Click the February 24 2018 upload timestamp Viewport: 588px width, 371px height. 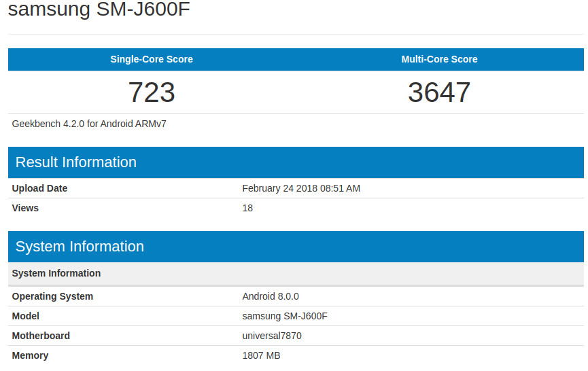point(301,188)
